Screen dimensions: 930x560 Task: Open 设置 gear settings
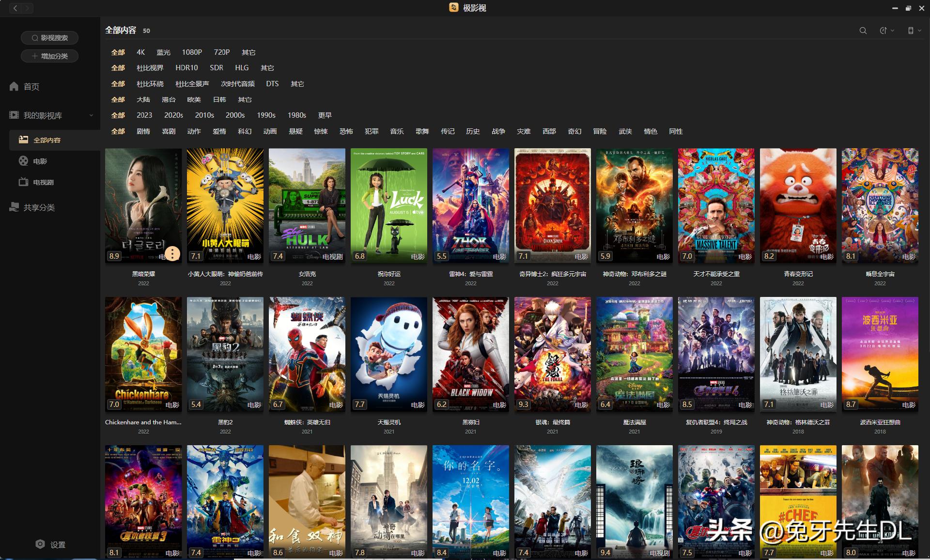tap(40, 544)
